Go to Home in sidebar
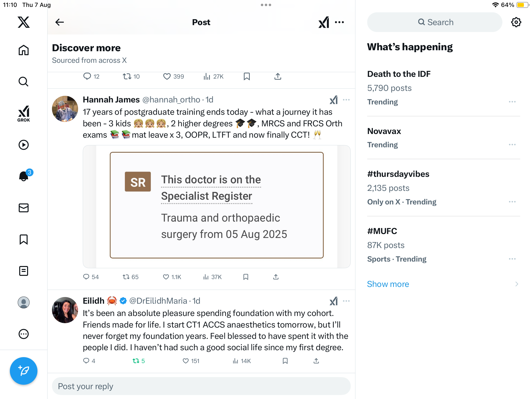 [24, 50]
